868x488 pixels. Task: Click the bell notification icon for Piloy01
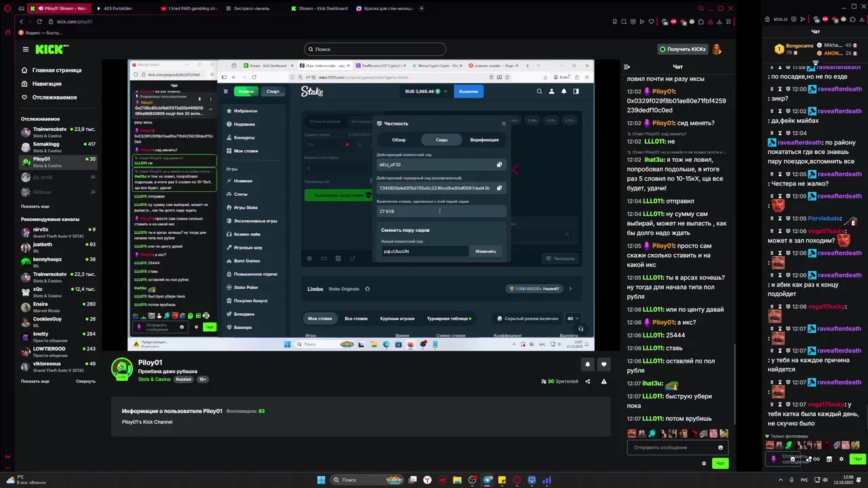[x=587, y=365]
